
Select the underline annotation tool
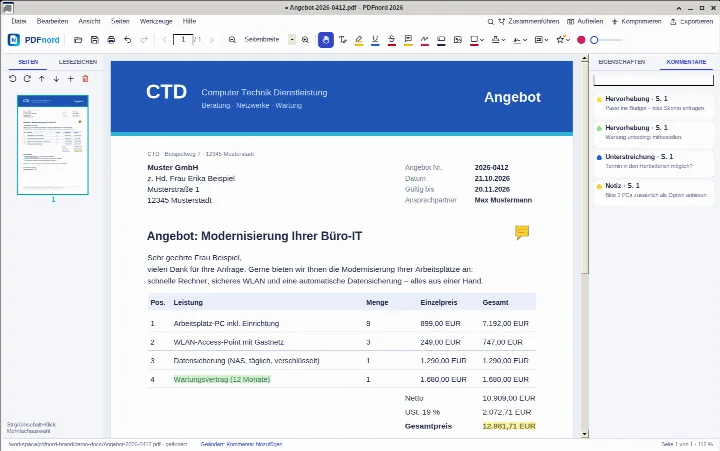375,40
